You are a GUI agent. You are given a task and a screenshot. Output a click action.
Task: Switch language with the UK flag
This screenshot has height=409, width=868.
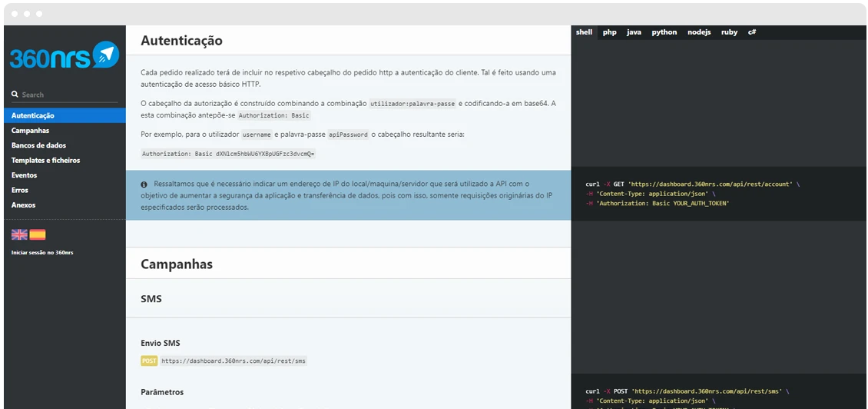pyautogui.click(x=19, y=234)
